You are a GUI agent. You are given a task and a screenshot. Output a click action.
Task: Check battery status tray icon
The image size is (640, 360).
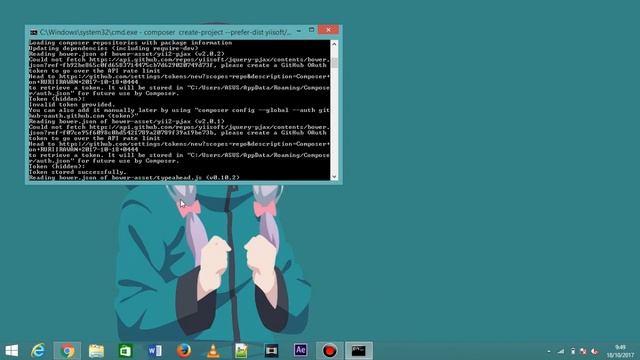pos(573,351)
